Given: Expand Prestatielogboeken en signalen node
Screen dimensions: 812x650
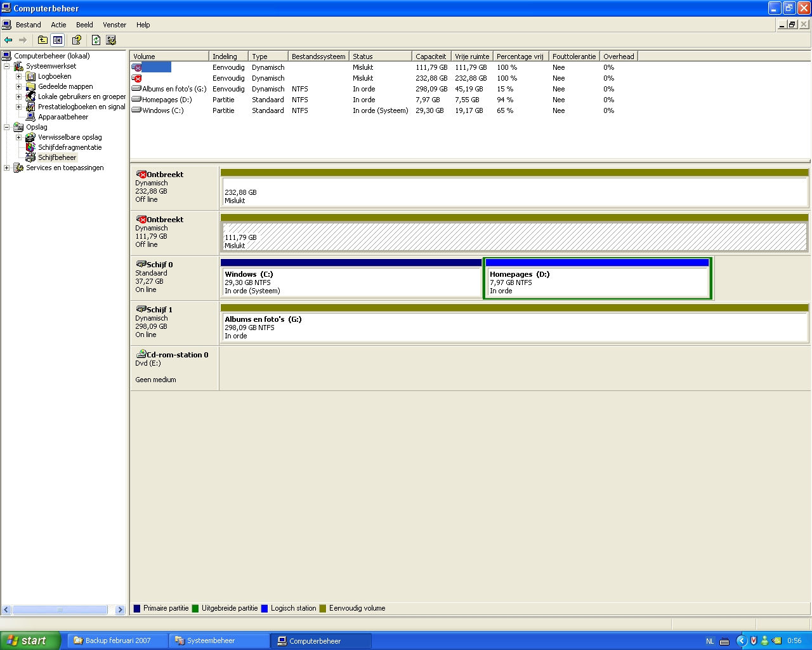Looking at the screenshot, I should coord(18,107).
